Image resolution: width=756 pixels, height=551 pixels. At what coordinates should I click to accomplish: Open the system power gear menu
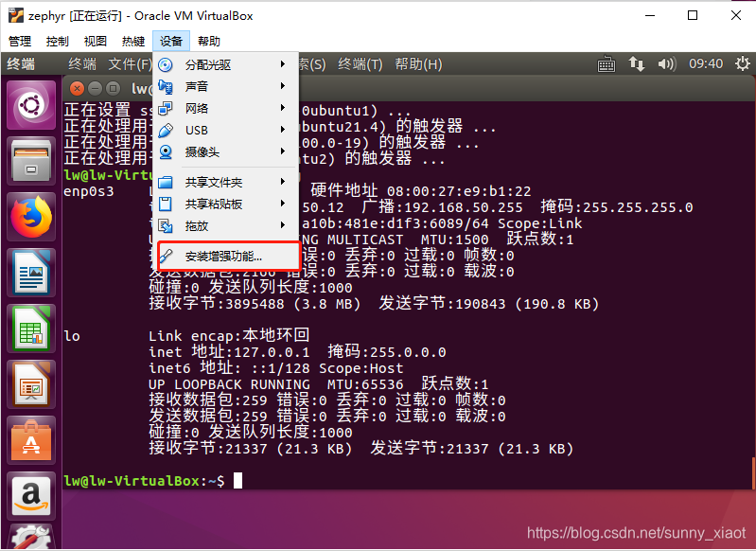[x=742, y=63]
